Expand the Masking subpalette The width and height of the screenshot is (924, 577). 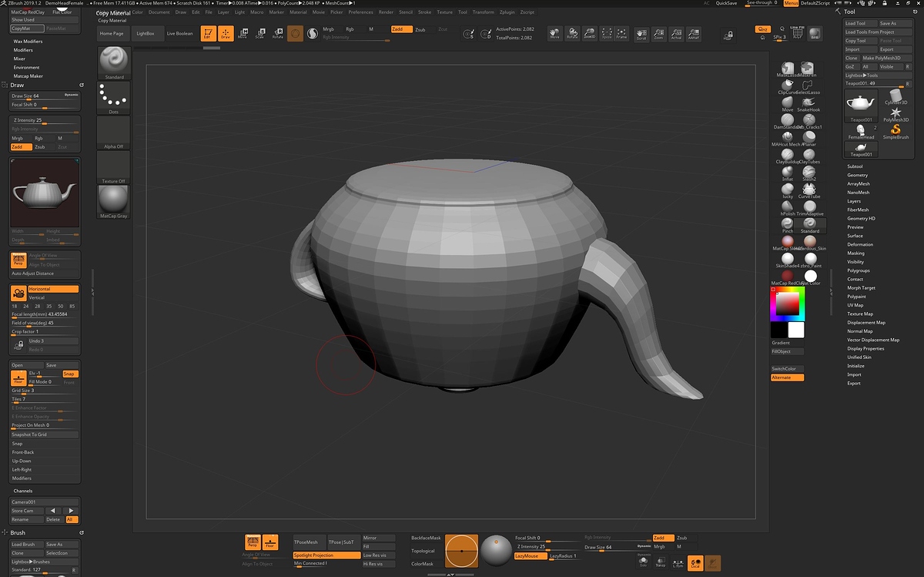[856, 253]
